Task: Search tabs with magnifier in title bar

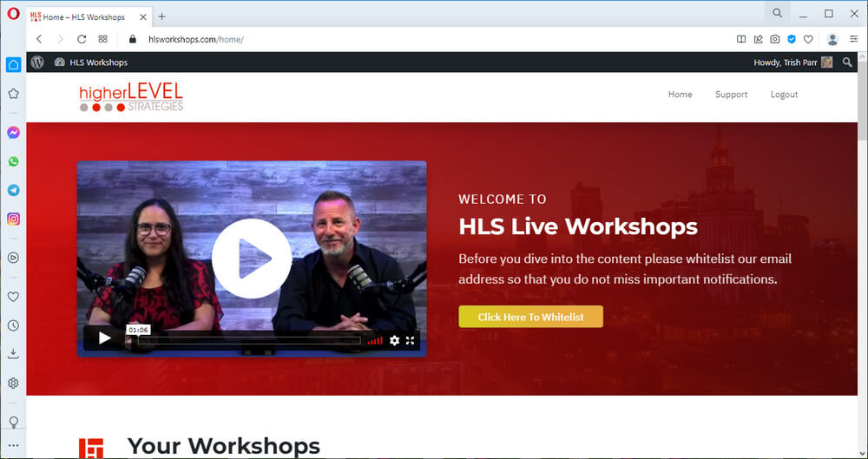Action: point(778,13)
